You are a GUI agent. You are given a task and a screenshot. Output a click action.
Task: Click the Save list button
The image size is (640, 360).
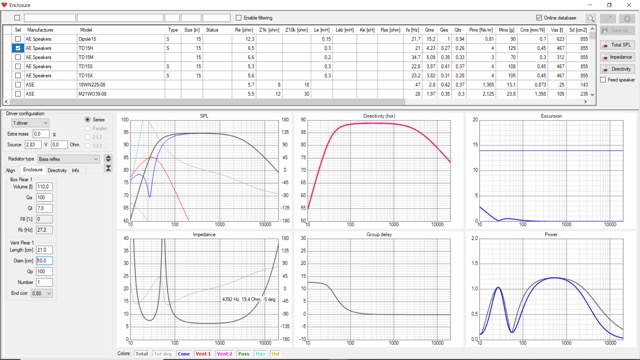618,31
